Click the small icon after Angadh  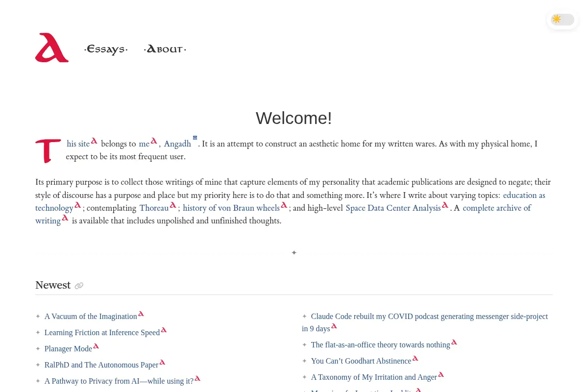195,138
